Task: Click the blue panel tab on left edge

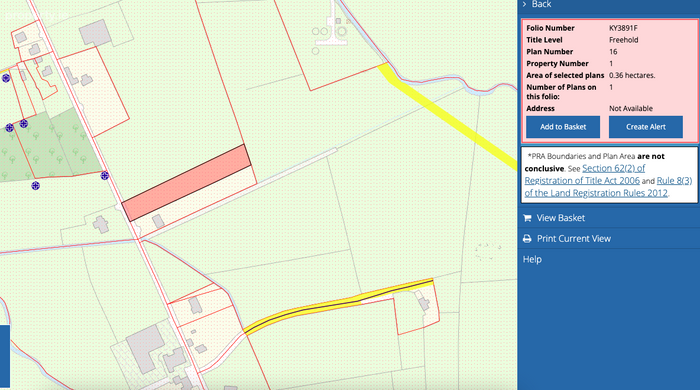Action: (4, 356)
